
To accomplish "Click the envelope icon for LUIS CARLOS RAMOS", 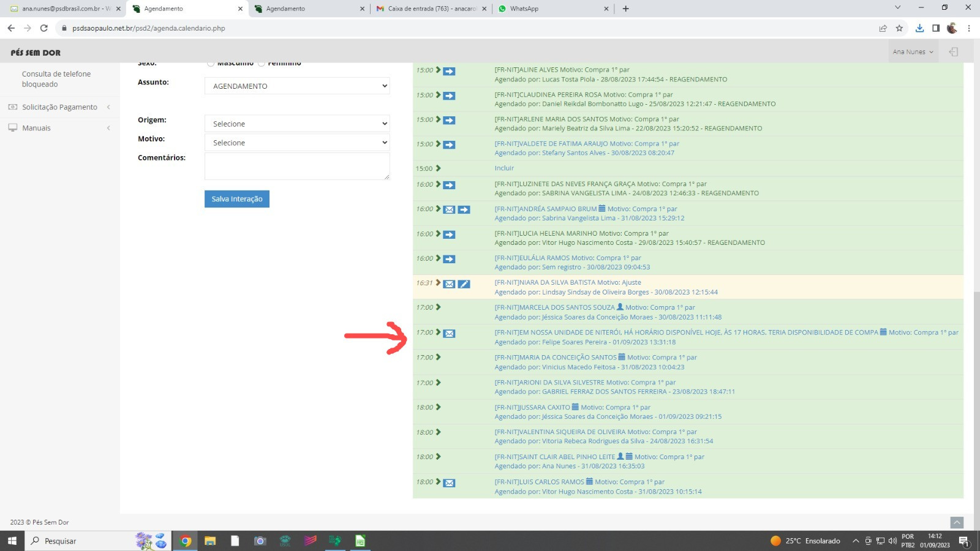I will pyautogui.click(x=449, y=483).
